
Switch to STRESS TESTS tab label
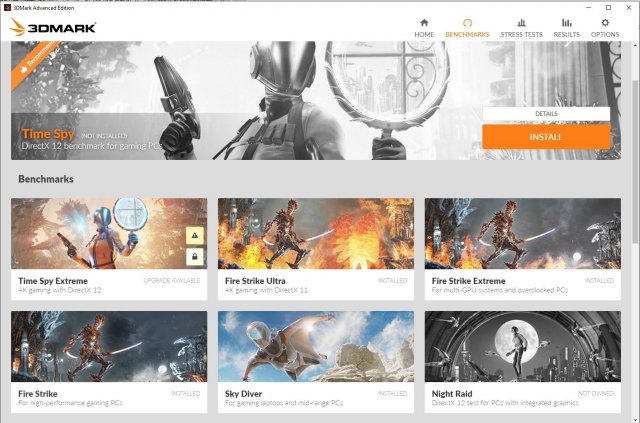tap(521, 34)
